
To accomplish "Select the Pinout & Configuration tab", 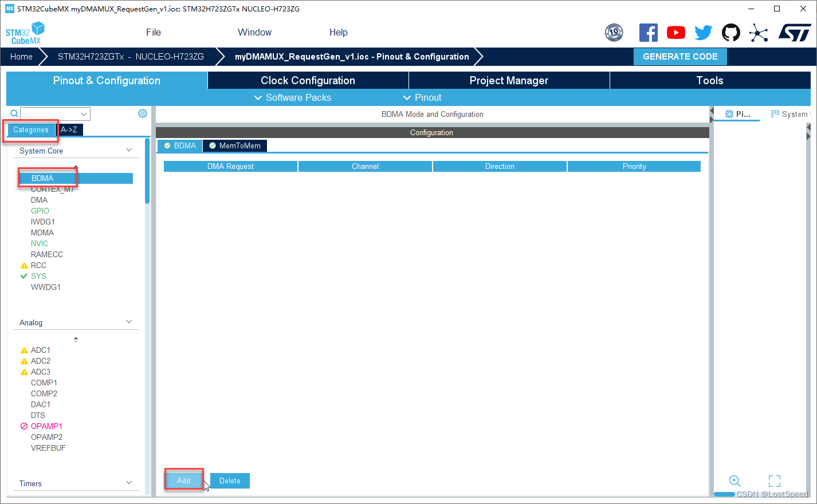I will (x=107, y=80).
